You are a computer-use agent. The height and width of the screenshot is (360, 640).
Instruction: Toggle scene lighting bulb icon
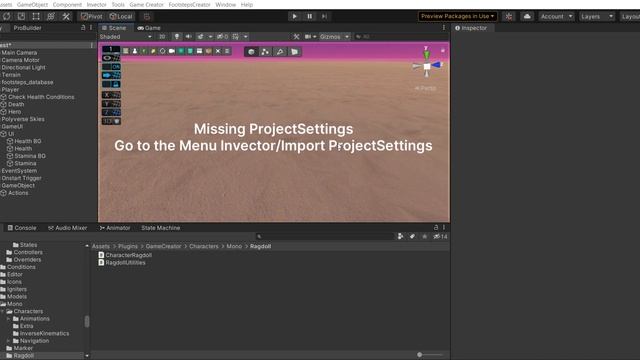pos(176,37)
